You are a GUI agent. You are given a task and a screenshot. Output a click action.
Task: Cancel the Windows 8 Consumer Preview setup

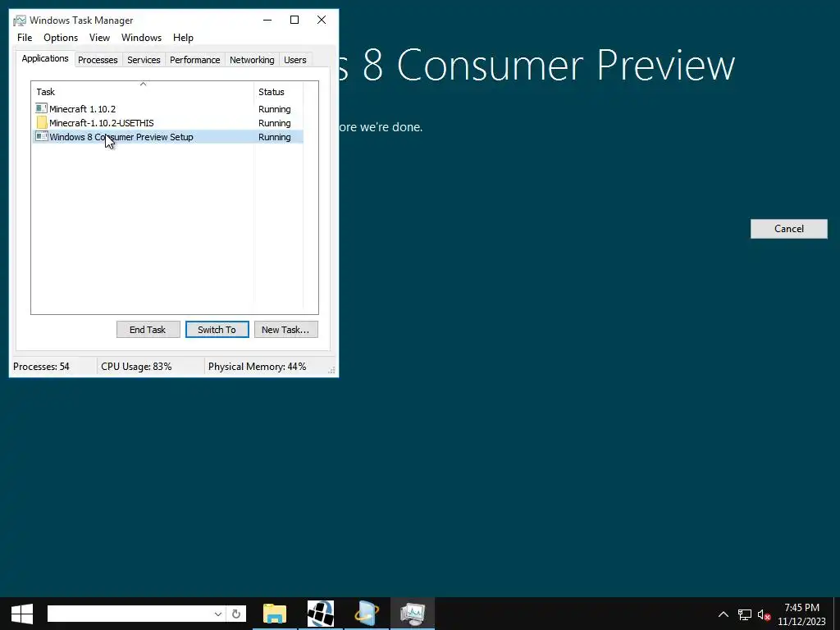tap(788, 229)
